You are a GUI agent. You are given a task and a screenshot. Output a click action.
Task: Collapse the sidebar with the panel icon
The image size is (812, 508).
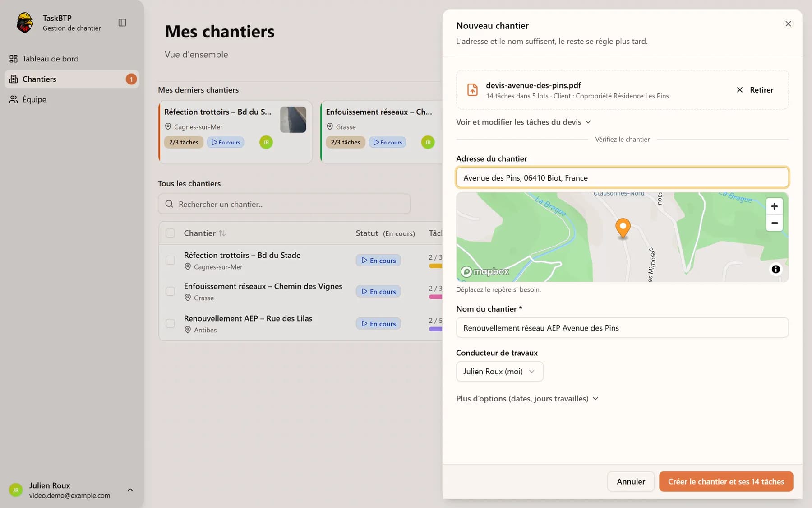122,23
